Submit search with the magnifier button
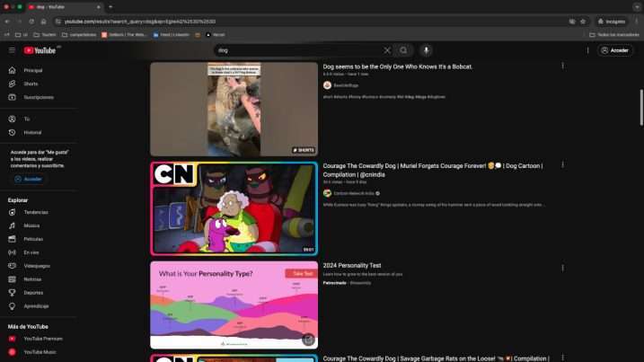Screen dimensions: 644x362 (x=403, y=50)
